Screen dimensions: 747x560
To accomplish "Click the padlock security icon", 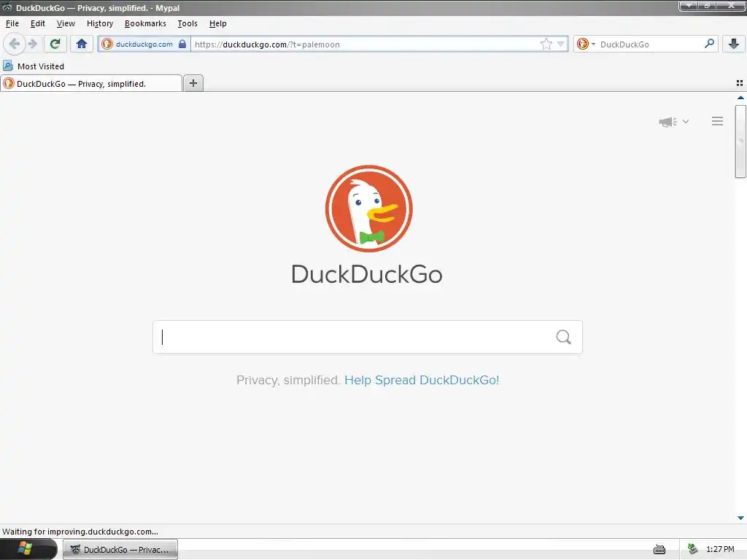I will coord(182,44).
